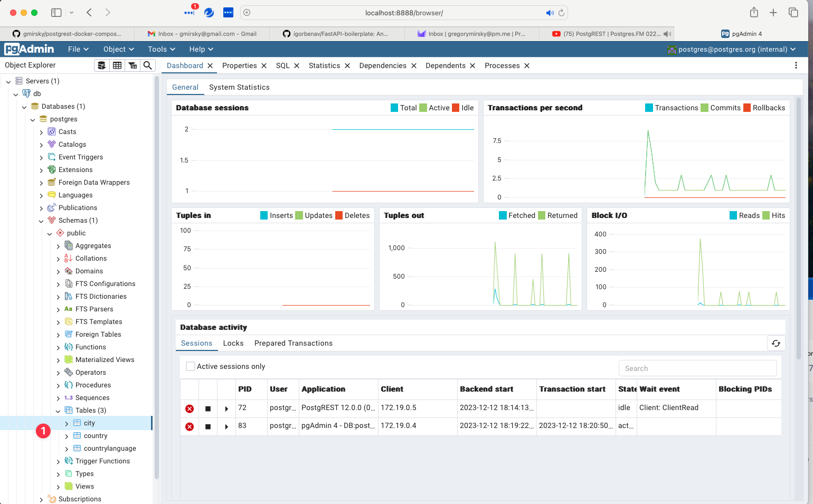813x504 pixels.
Task: Collapse the Schemas (1) node
Action: point(41,221)
